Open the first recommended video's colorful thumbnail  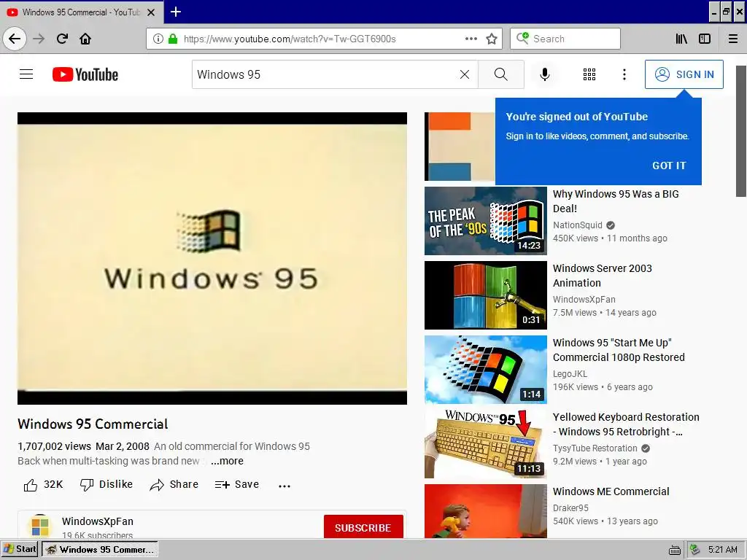point(460,147)
